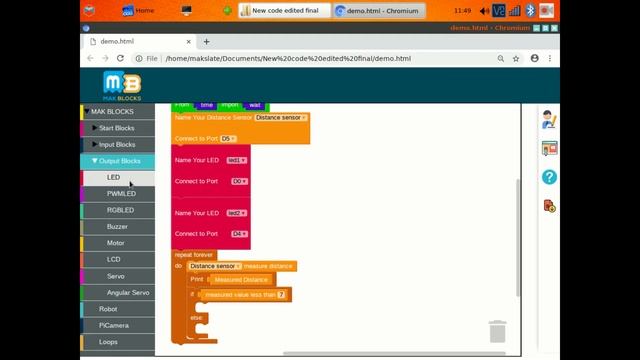This screenshot has height=360, width=640.
Task: Click the red file download icon in right sidebar
Action: pyautogui.click(x=549, y=205)
